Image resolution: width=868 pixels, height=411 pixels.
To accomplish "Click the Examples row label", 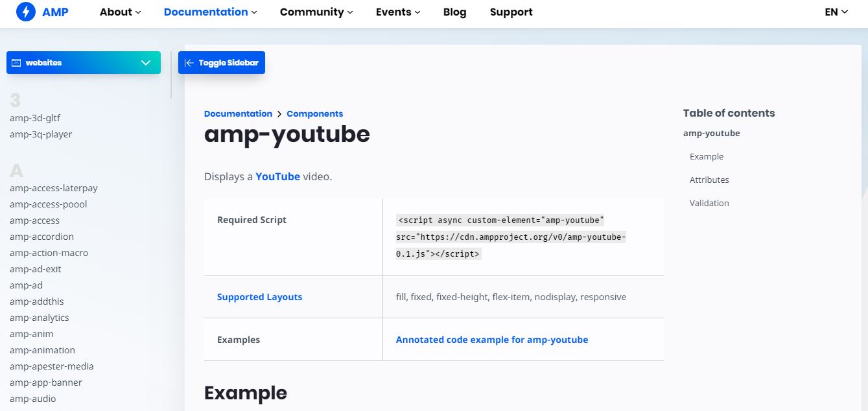I will point(239,340).
